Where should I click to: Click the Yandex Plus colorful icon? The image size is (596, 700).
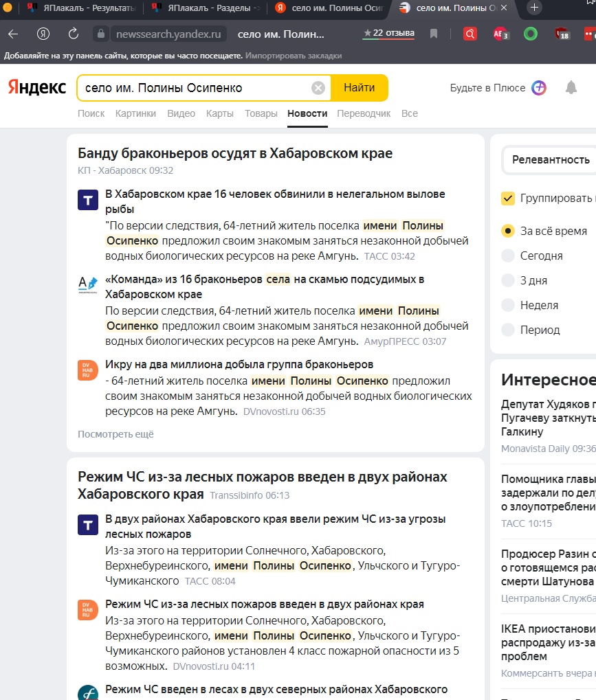point(539,88)
